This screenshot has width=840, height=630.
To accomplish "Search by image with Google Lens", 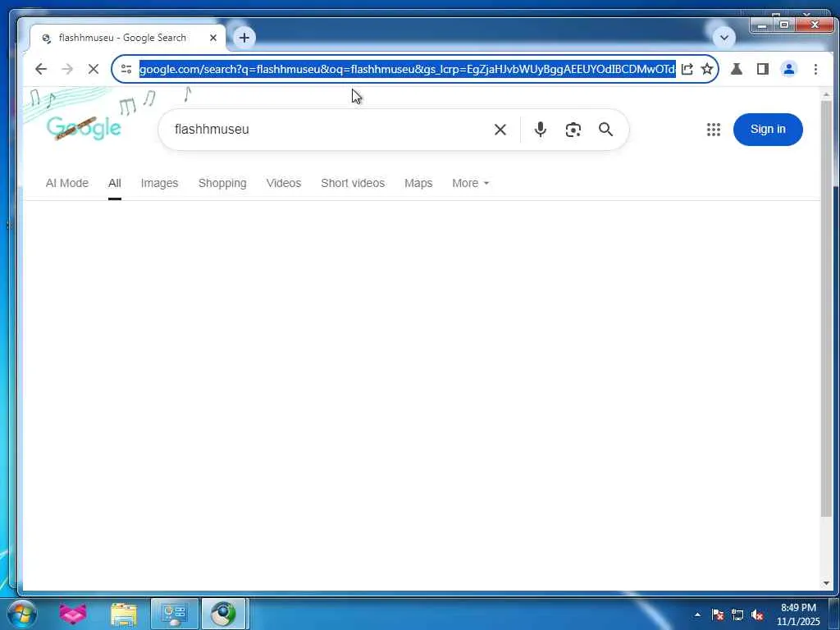I will [x=573, y=130].
